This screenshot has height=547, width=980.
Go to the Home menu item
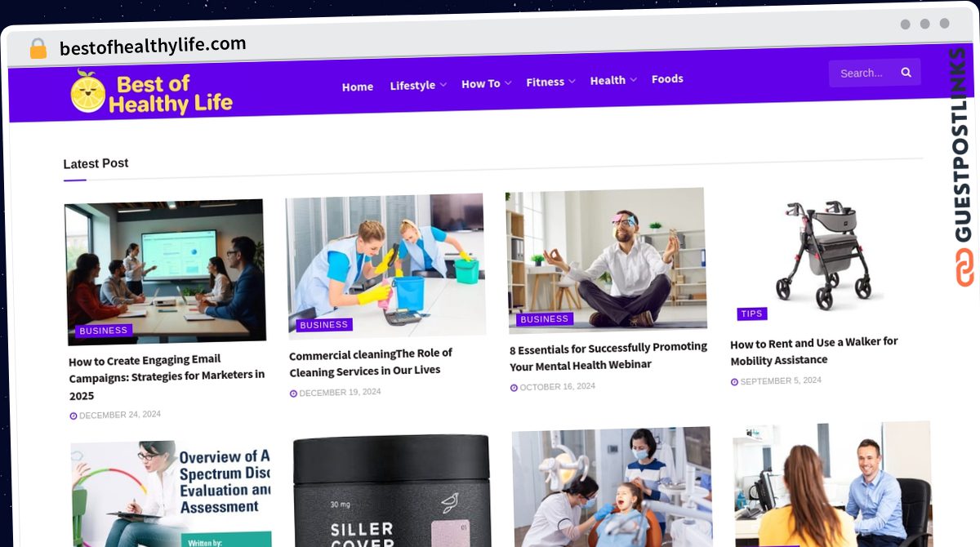[x=358, y=87]
